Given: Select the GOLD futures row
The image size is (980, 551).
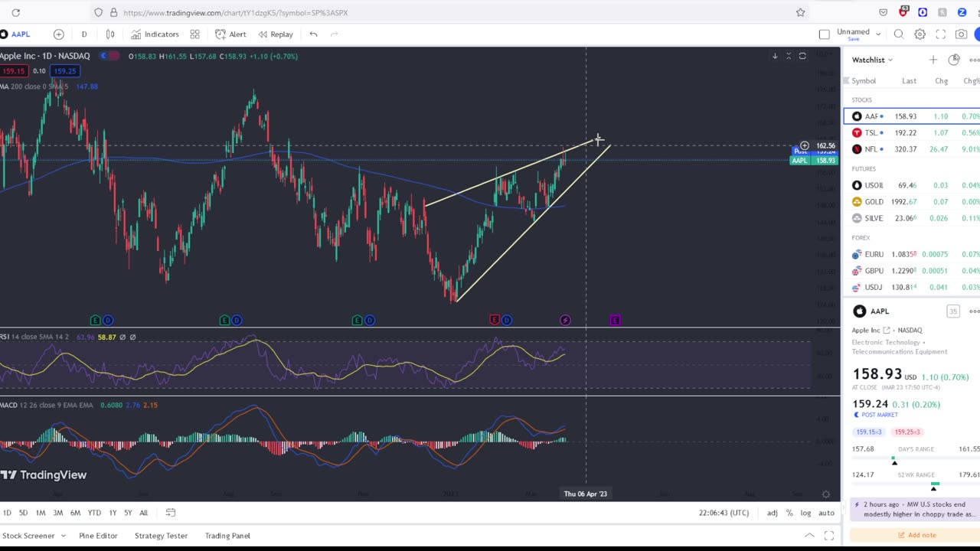Looking at the screenshot, I should click(912, 202).
